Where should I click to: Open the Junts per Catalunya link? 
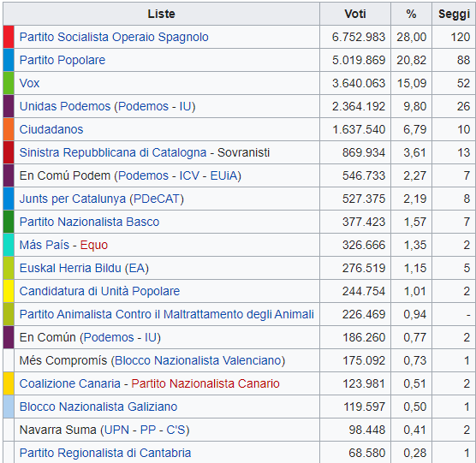73,199
